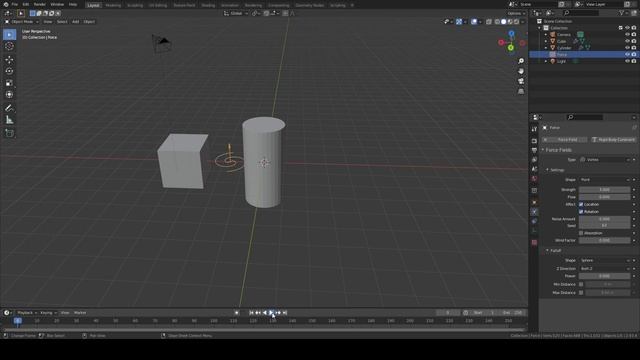Hide the Cube object in viewport
This screenshot has height=360, width=640.
(x=627, y=41)
